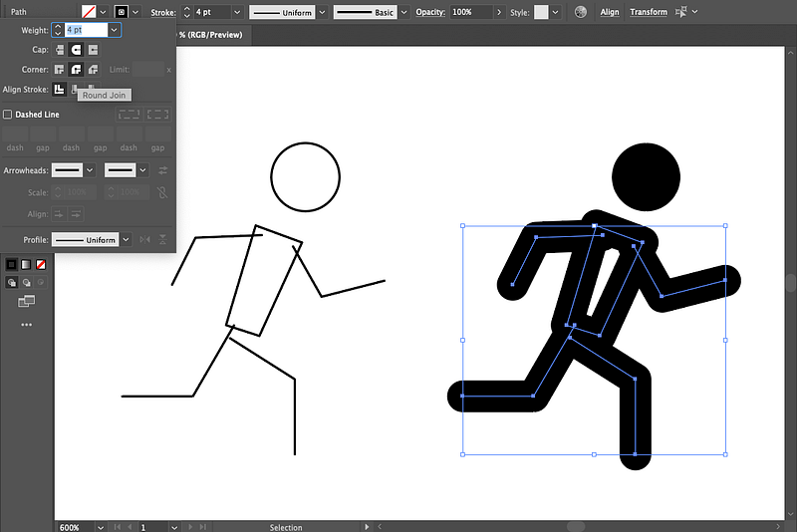Open the Align panel link

point(610,12)
